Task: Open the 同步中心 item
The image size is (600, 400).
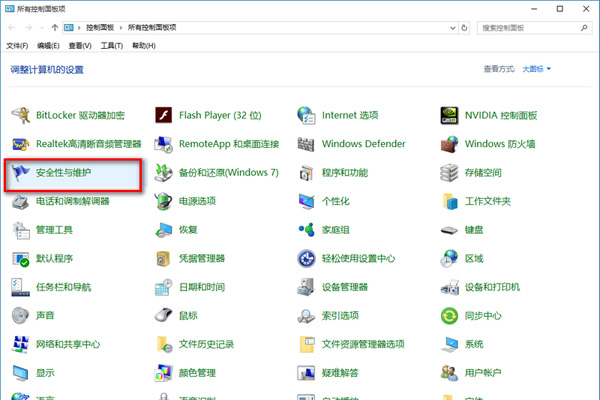Action: click(484, 317)
